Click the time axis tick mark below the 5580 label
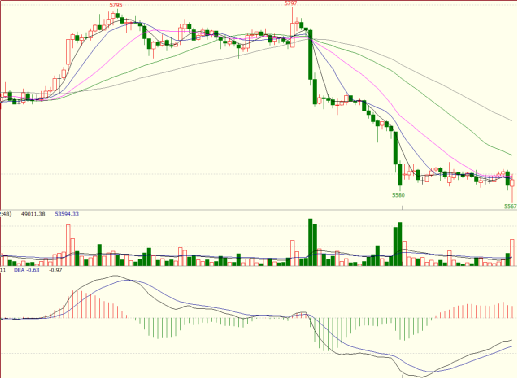The width and height of the screenshot is (517, 378). point(403,208)
